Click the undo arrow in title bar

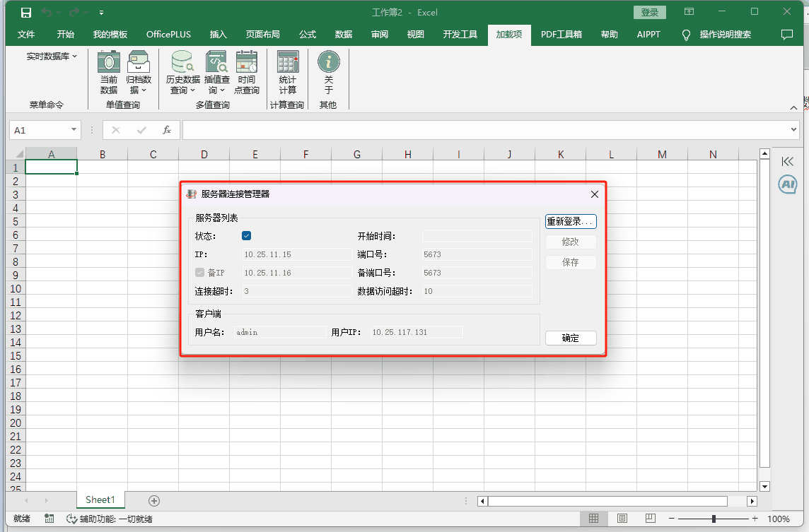[47, 13]
